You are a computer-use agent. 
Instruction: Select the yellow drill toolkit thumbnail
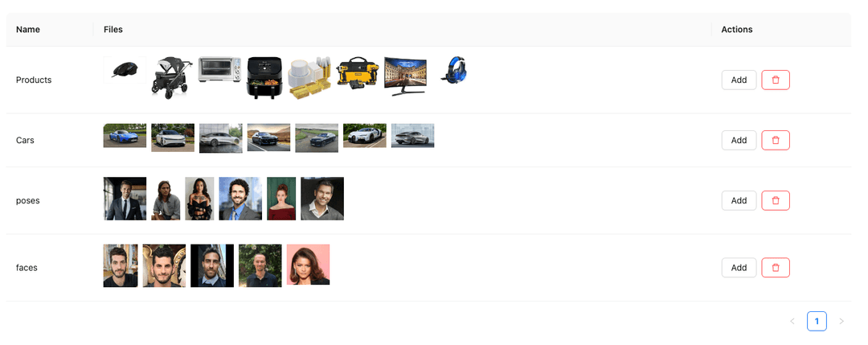click(x=357, y=72)
